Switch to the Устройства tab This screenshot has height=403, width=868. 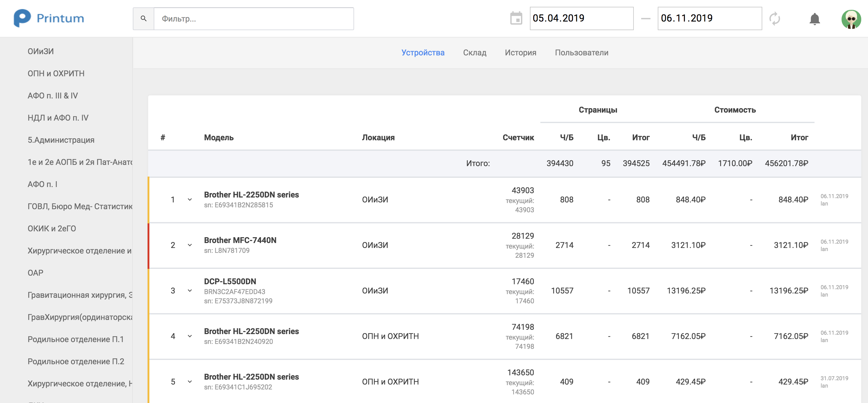(x=423, y=53)
